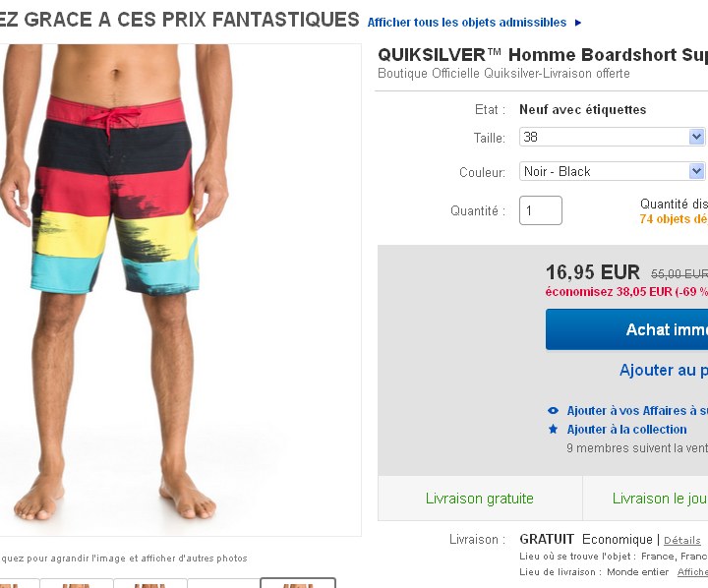Select the second photo thumbnail
This screenshot has width=708, height=588.
pos(77,583)
